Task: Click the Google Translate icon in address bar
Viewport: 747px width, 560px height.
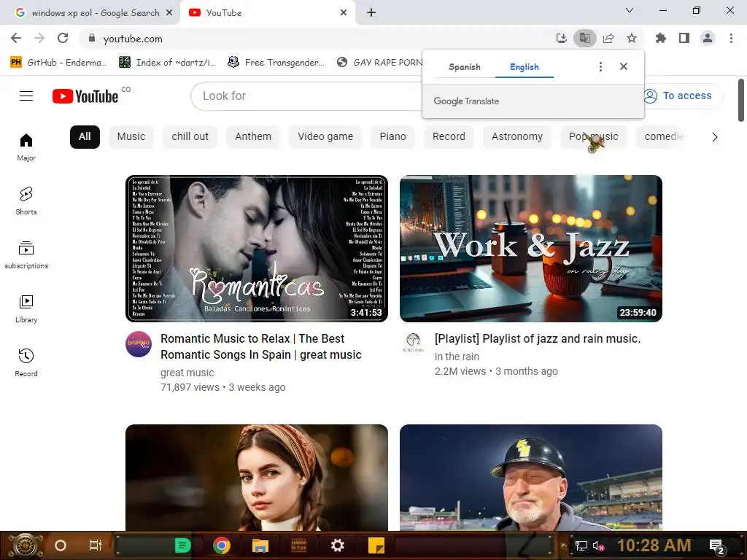Action: (585, 38)
